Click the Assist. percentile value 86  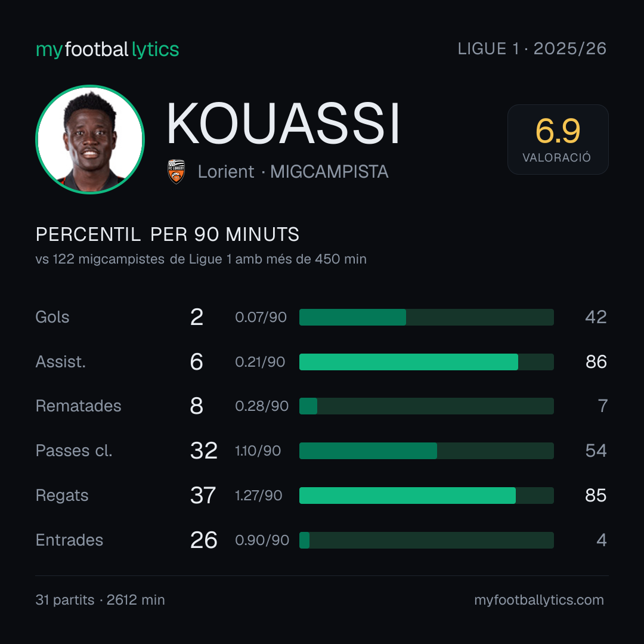click(x=596, y=362)
